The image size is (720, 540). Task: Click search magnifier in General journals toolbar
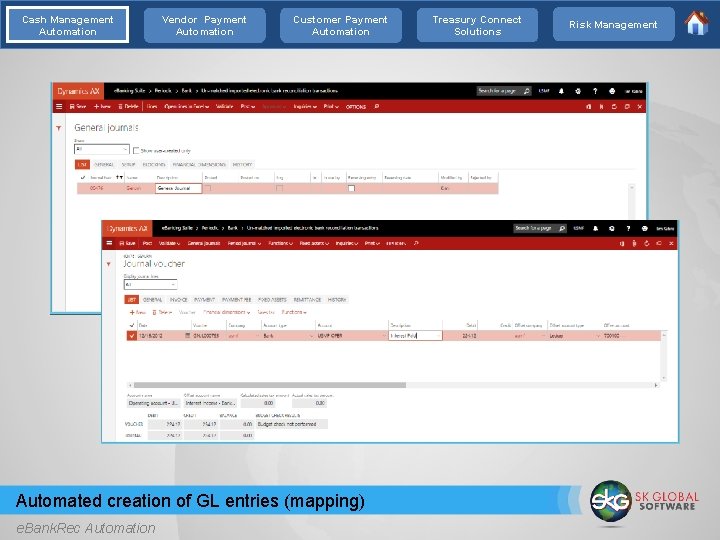[377, 107]
